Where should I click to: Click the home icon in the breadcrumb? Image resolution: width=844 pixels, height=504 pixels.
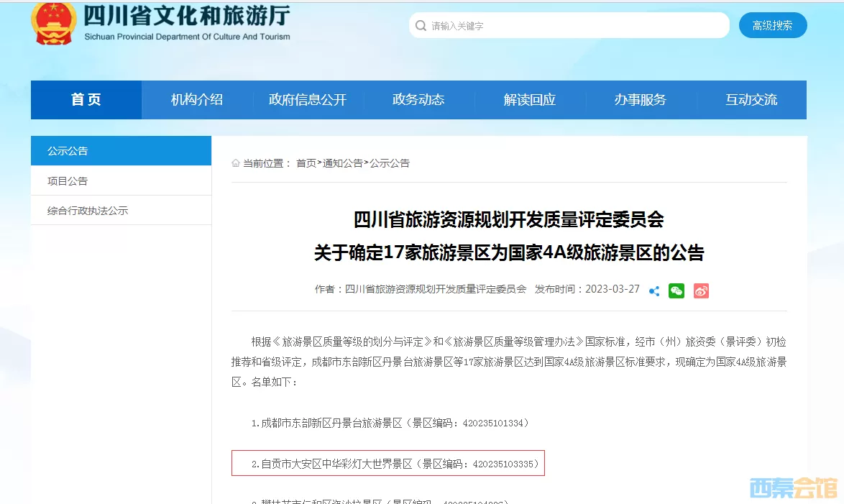235,163
